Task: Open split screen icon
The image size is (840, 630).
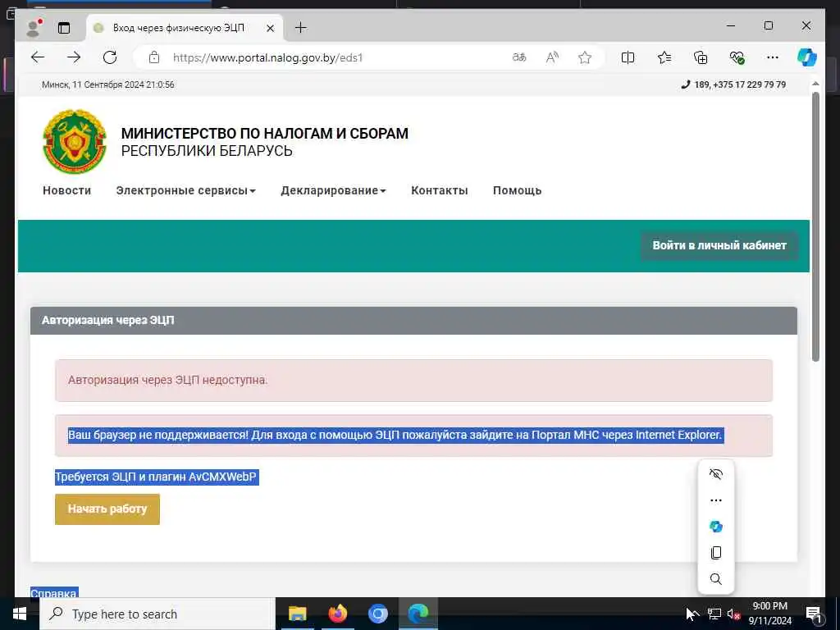Action: click(628, 57)
